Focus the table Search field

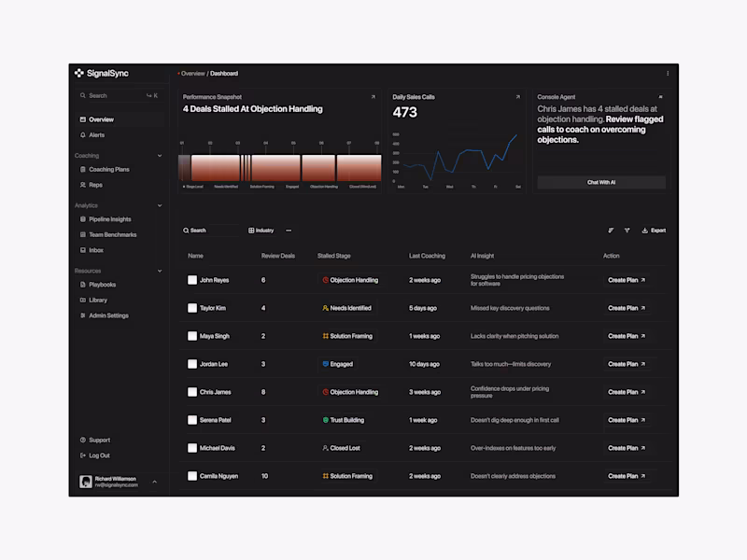pyautogui.click(x=209, y=231)
